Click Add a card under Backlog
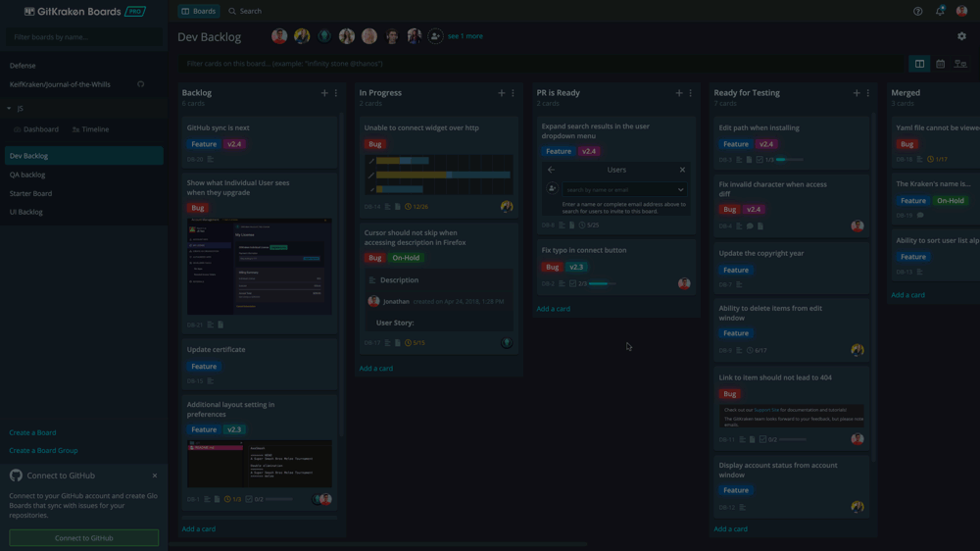The height and width of the screenshot is (551, 980). (x=199, y=529)
